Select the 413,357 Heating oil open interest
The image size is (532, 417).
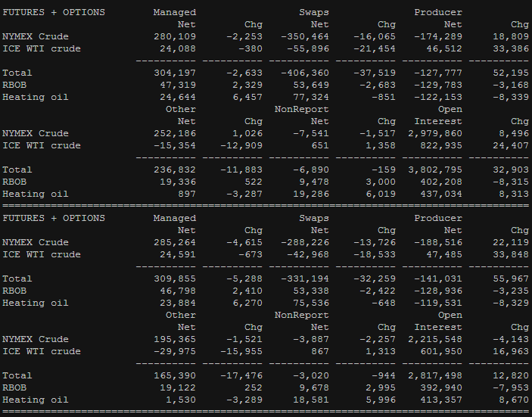click(x=441, y=400)
